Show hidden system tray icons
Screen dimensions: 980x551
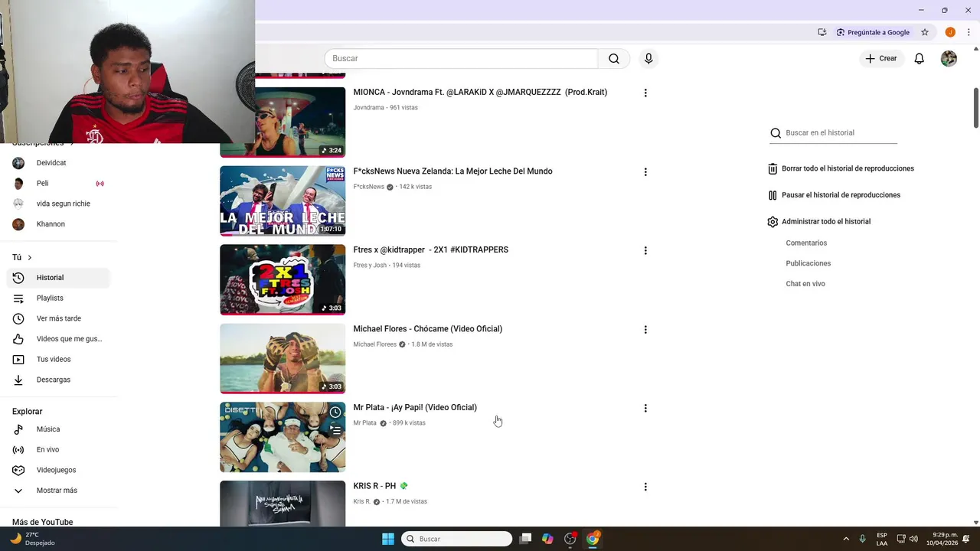(x=846, y=539)
